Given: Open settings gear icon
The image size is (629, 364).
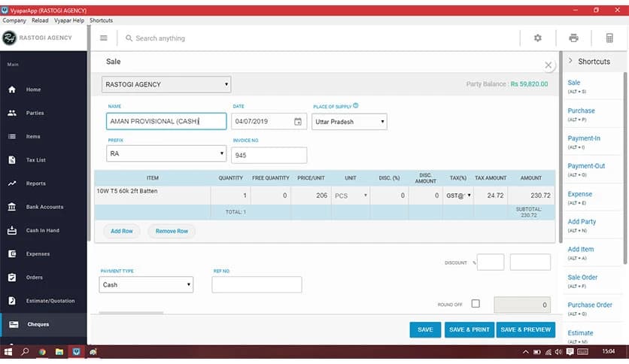Looking at the screenshot, I should point(537,38).
